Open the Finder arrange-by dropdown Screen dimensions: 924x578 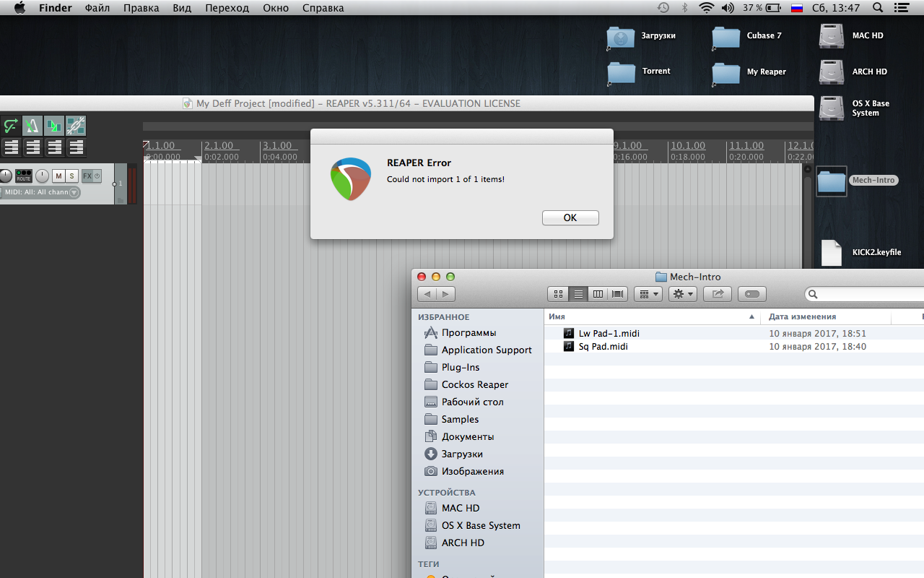[x=648, y=294]
